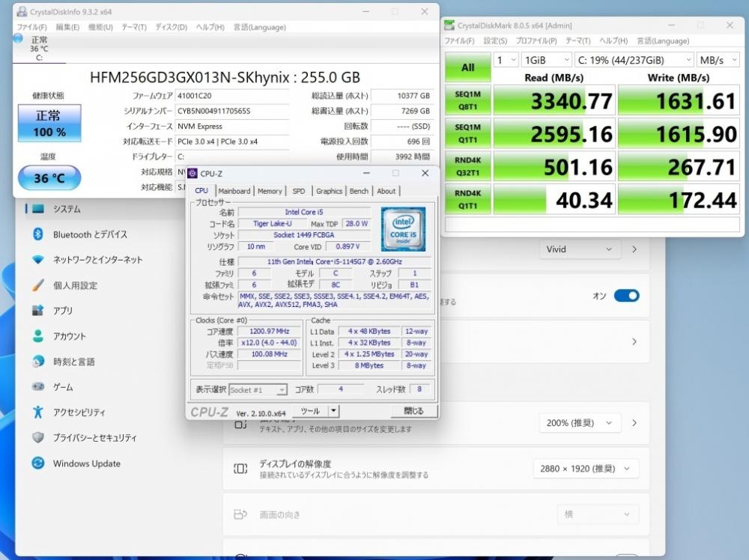749x560 pixels.
Task: Open Bluetooth and devices settings icon
Action: click(37, 234)
